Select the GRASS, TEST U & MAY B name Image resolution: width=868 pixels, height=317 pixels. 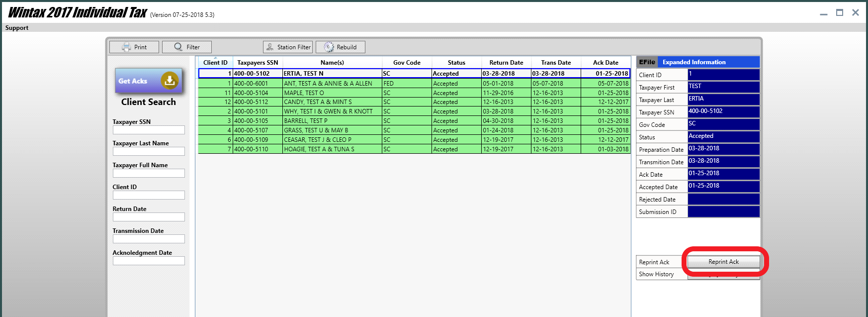pyautogui.click(x=332, y=130)
